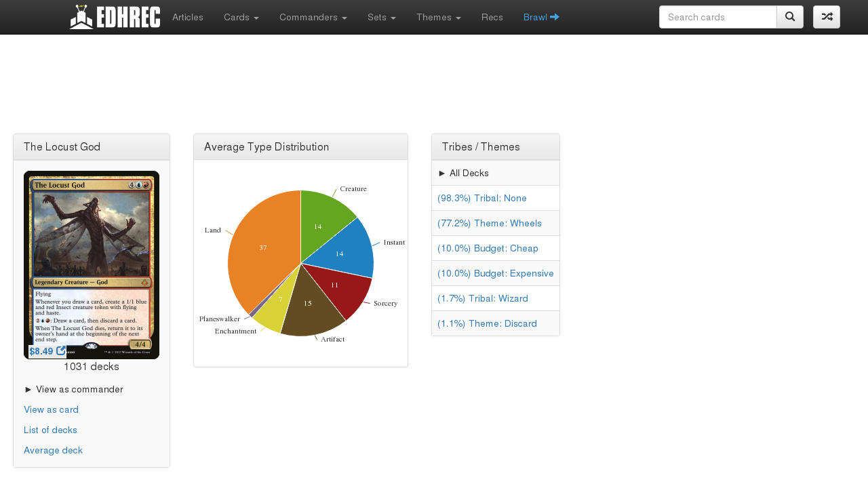Open the View as card link

pyautogui.click(x=51, y=409)
